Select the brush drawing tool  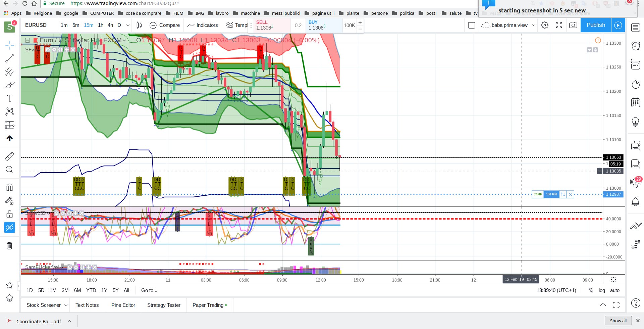pos(9,85)
